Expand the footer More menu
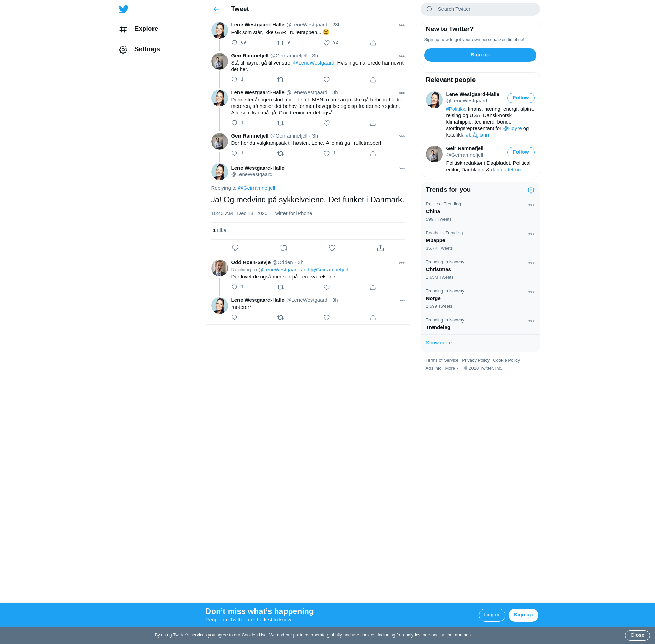Screen dimensions: 655x644 point(452,368)
